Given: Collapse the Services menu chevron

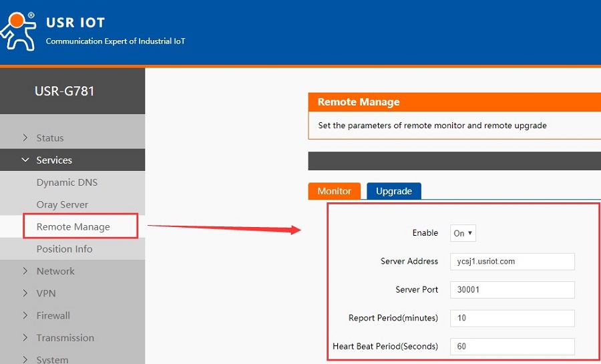Looking at the screenshot, I should (x=25, y=160).
